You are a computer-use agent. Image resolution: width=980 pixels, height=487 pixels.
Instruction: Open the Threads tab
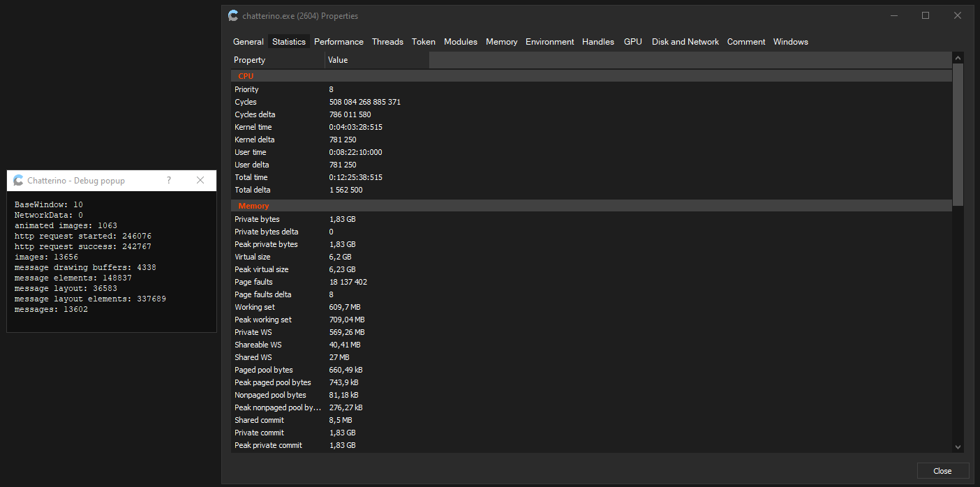click(x=387, y=42)
